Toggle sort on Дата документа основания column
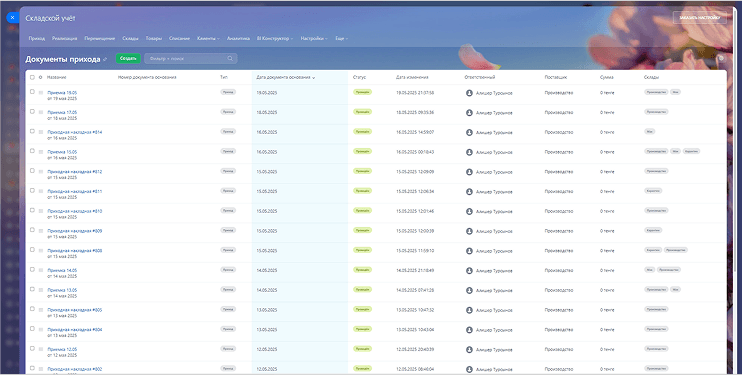The width and height of the screenshot is (743, 375). tap(286, 77)
